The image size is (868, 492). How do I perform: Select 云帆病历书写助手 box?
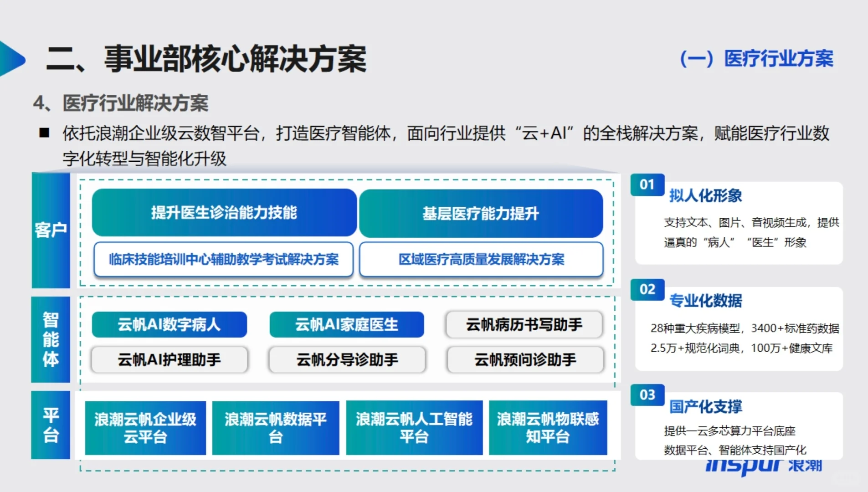click(x=524, y=324)
